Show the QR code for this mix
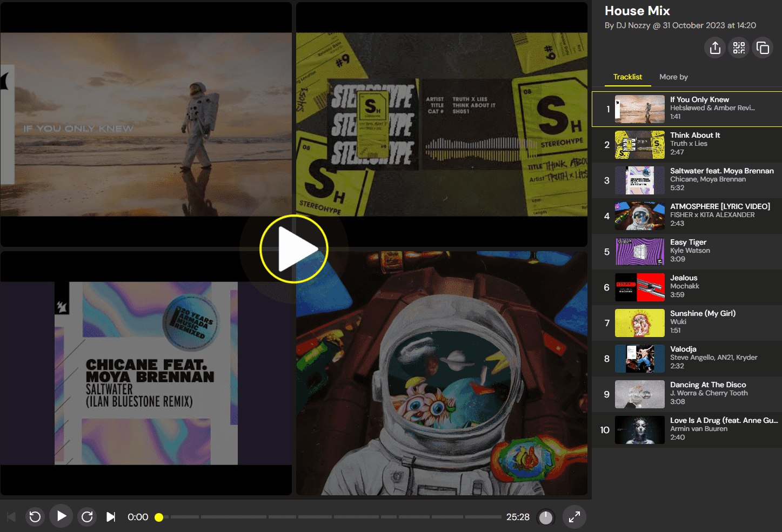 (x=739, y=48)
